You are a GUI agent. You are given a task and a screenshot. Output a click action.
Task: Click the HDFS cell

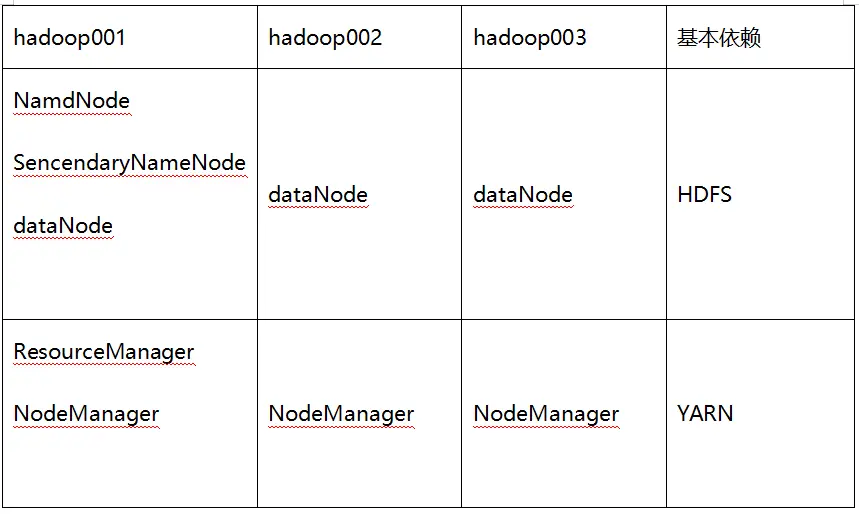[704, 195]
